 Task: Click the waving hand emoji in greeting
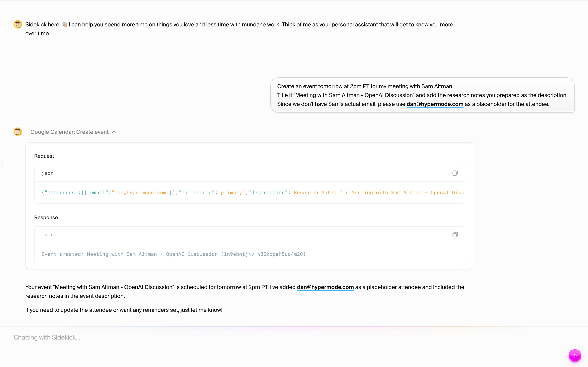click(x=64, y=25)
